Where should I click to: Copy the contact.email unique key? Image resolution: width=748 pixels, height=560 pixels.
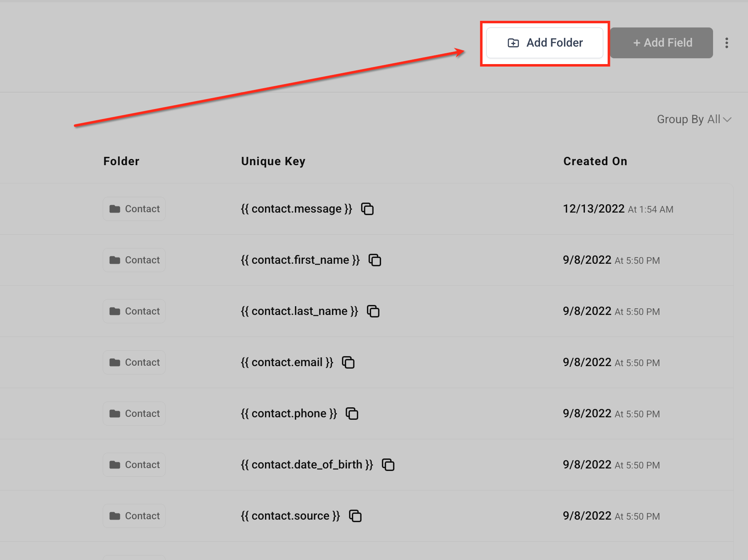click(x=348, y=362)
